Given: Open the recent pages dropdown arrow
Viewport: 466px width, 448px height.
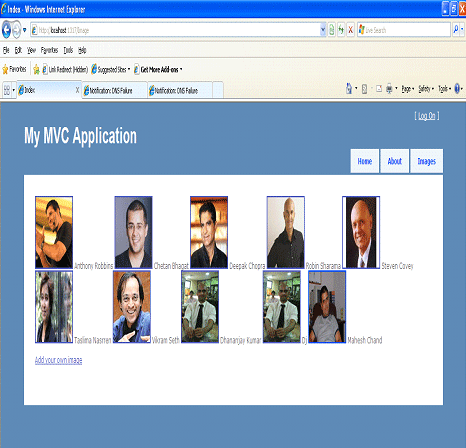Looking at the screenshot, I should [24, 30].
